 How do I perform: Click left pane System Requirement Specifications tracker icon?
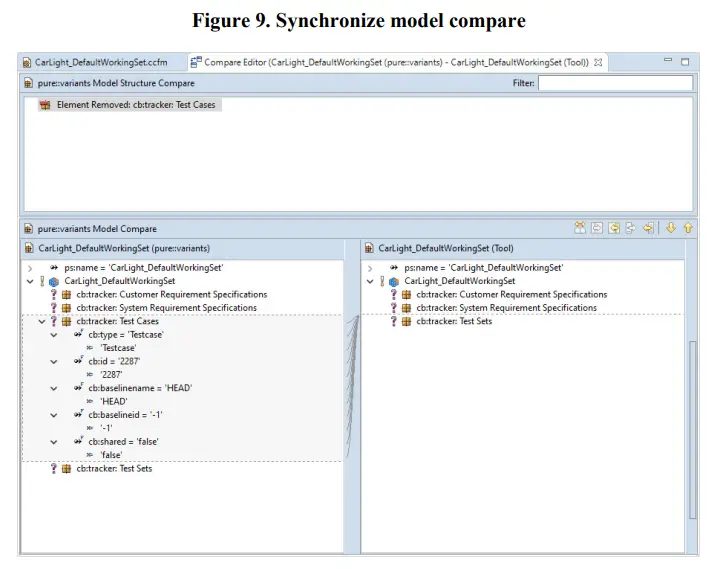pos(66,308)
